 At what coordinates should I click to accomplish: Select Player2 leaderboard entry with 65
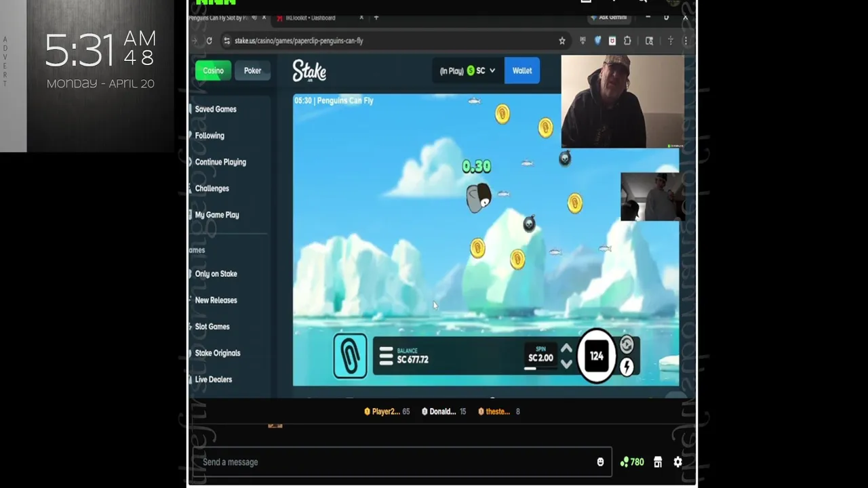(x=387, y=411)
